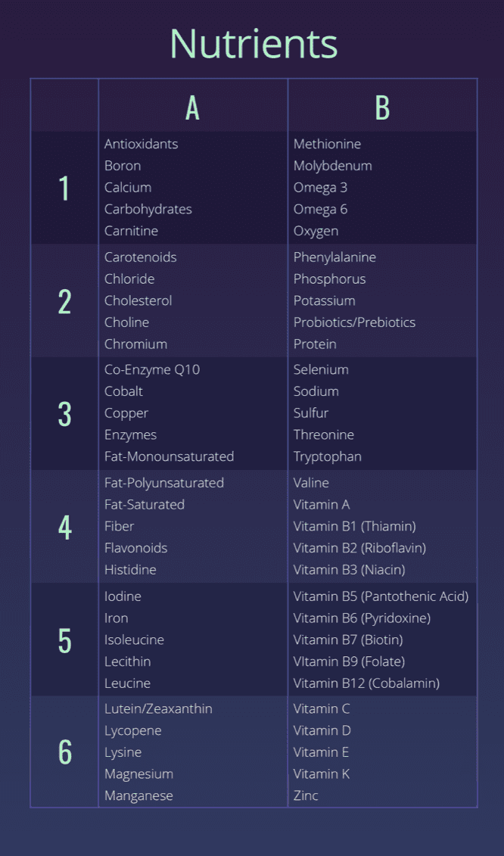
Task: Click Vitamin B2 (Riboflavin)
Action: (360, 548)
